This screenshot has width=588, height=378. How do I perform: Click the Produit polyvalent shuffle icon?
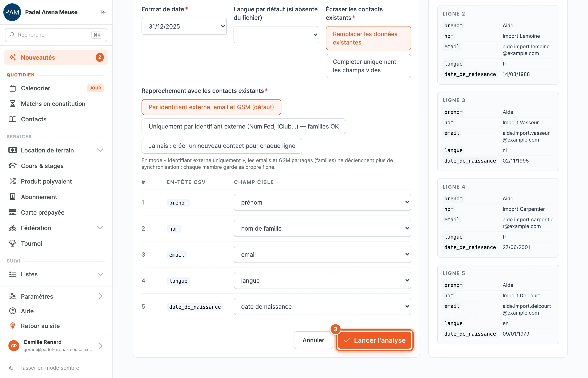point(13,181)
